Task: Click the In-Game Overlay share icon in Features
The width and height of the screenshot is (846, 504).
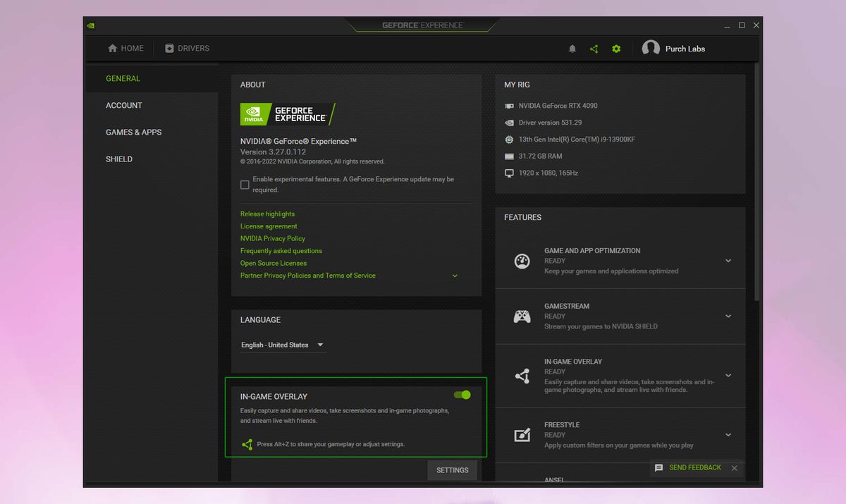Action: coord(522,376)
